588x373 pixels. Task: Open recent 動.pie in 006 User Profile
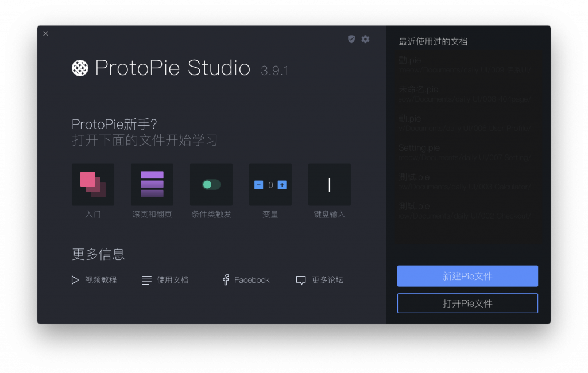tap(465, 123)
